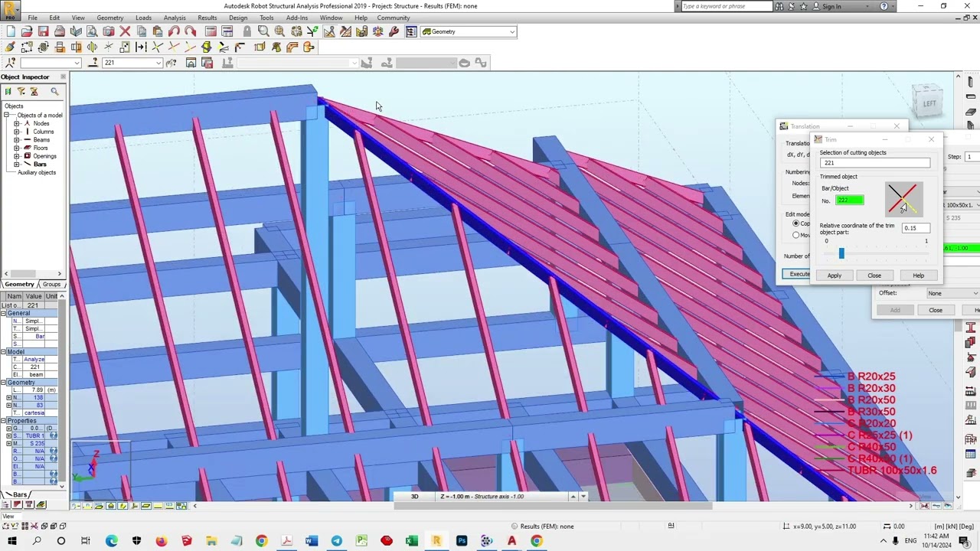Screen dimensions: 980x551
Task: Open the bar number 221 dropdown
Action: 158,63
